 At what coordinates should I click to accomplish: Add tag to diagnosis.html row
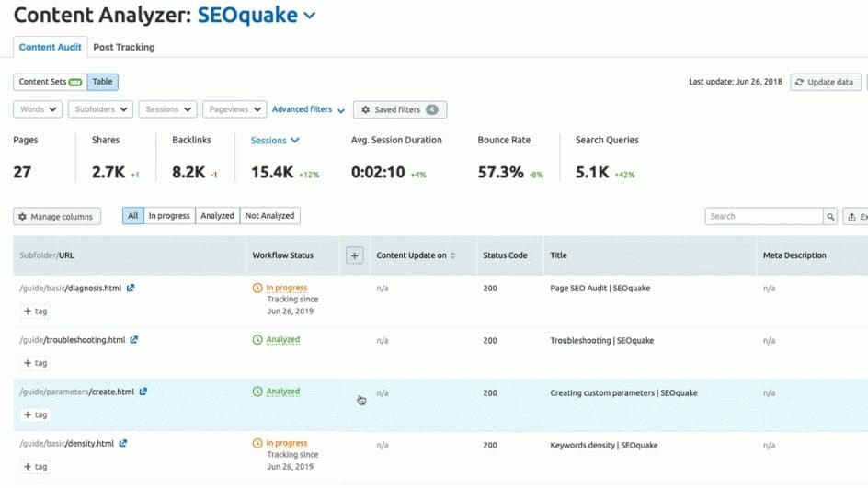point(36,311)
